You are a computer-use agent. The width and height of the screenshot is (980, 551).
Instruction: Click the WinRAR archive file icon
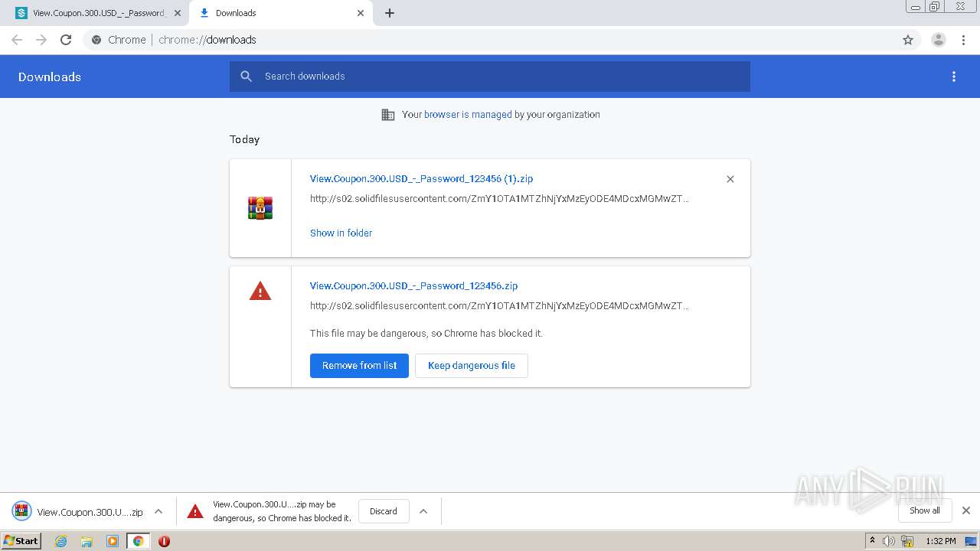pos(260,208)
